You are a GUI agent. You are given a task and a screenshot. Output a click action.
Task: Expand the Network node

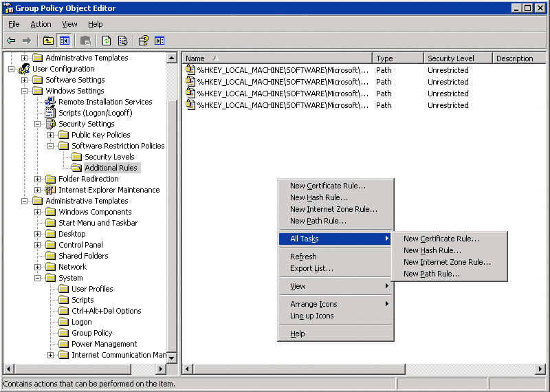click(x=37, y=267)
